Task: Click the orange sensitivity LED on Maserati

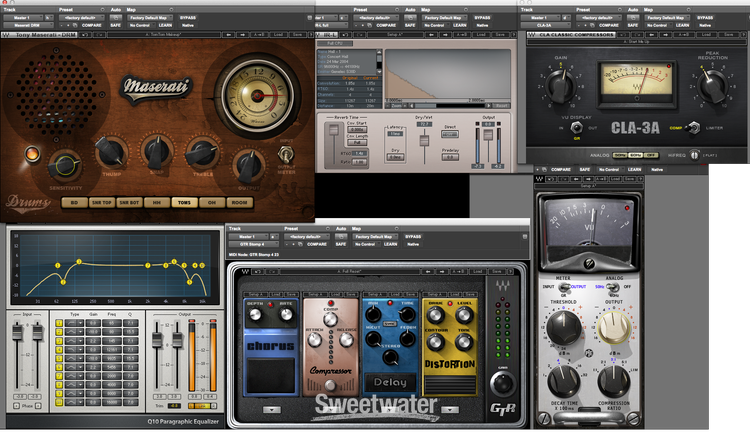Action: [32, 154]
